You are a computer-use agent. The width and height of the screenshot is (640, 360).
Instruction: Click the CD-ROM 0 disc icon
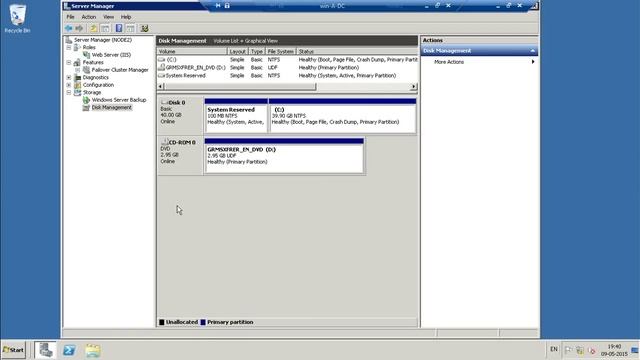coord(165,142)
